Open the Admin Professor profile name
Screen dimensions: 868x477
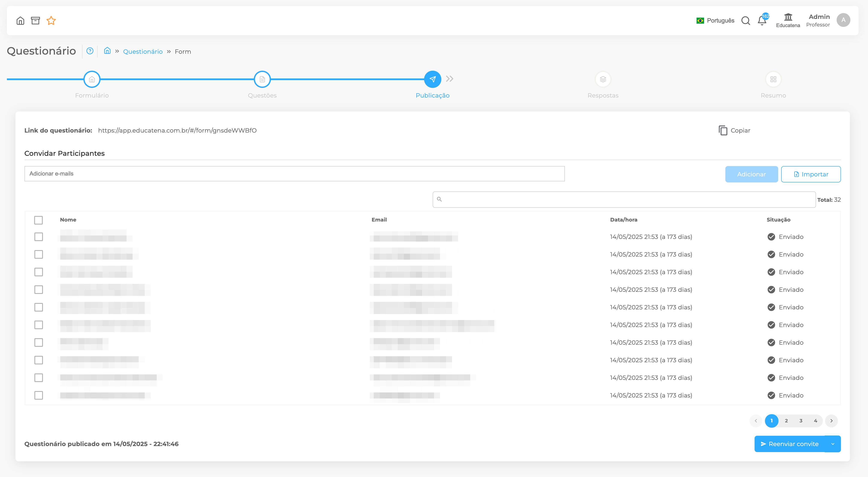click(818, 21)
